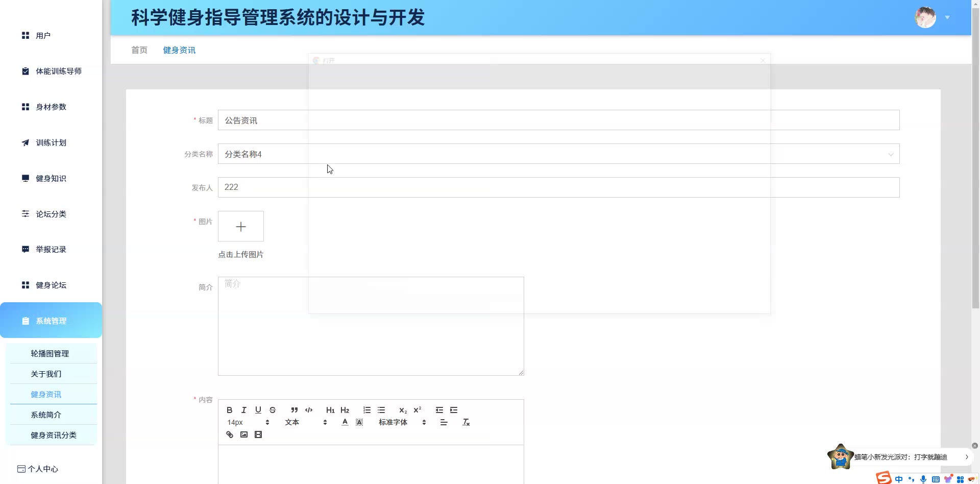Apply Heading 2 style
Screen dimensions: 980x484
(x=345, y=410)
